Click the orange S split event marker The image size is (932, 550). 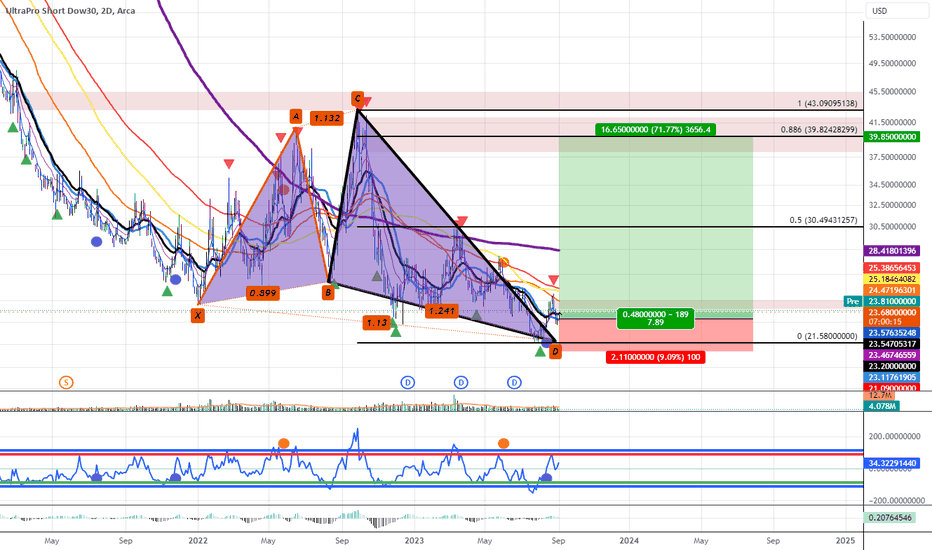pyautogui.click(x=66, y=382)
